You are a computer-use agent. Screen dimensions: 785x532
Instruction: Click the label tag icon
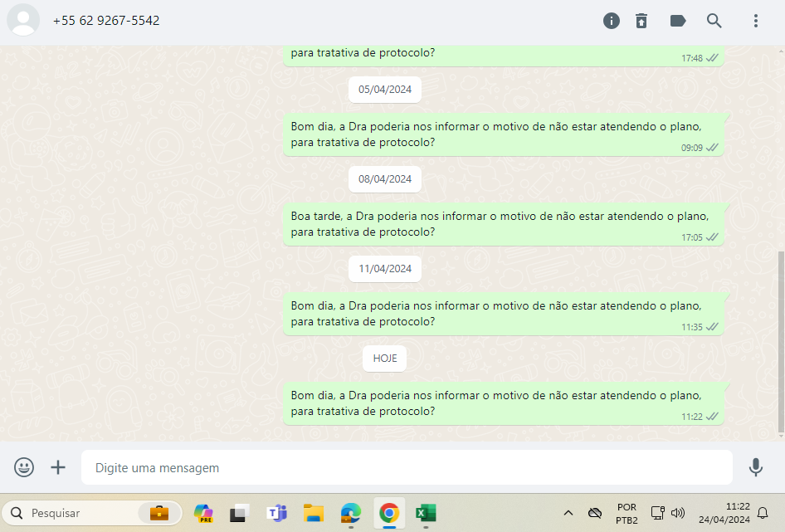pyautogui.click(x=678, y=21)
